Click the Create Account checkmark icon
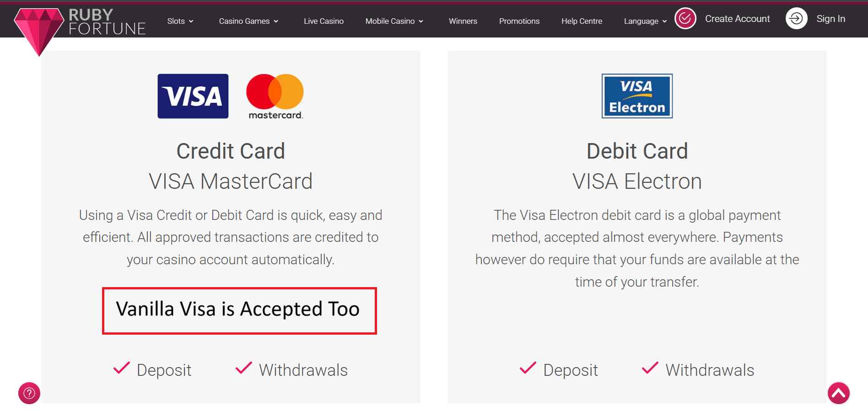 pyautogui.click(x=685, y=19)
